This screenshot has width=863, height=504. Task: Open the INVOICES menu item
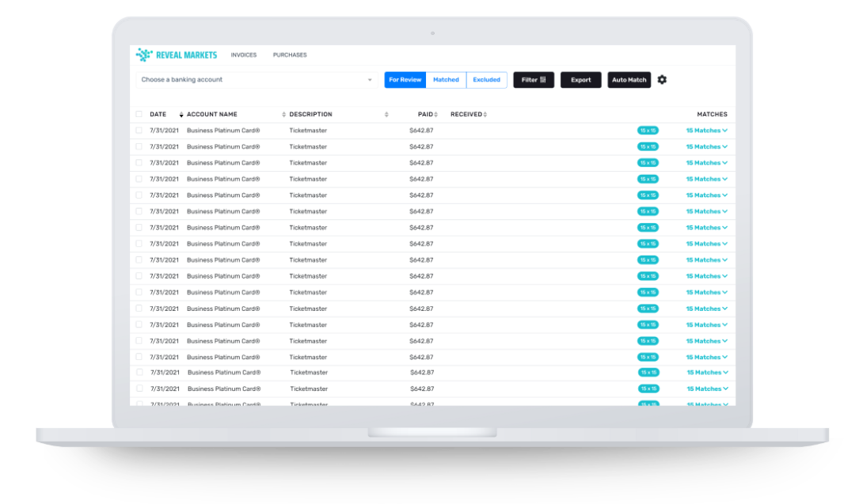click(x=243, y=55)
